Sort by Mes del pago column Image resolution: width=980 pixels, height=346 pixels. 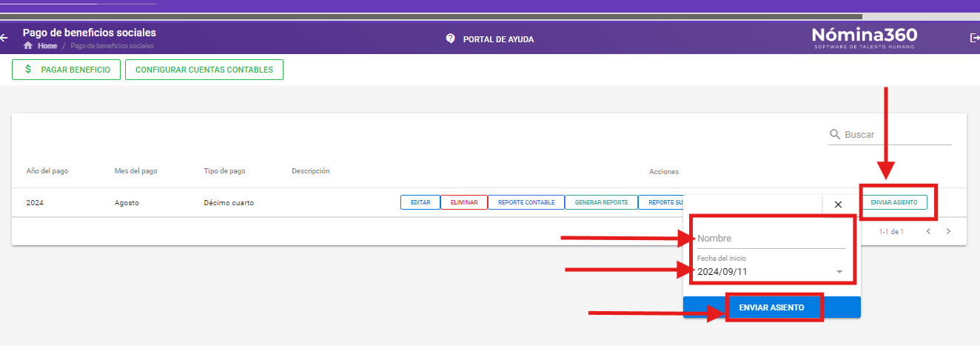pyautogui.click(x=136, y=171)
